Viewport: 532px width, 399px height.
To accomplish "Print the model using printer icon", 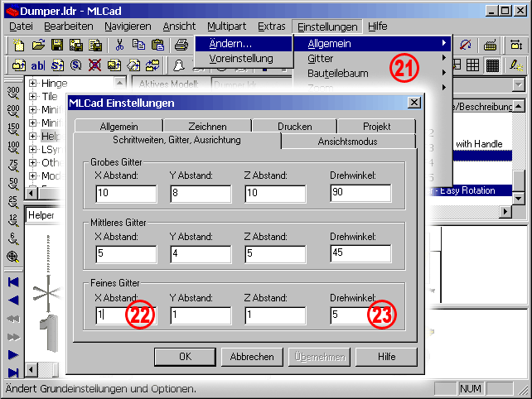I will [181, 45].
